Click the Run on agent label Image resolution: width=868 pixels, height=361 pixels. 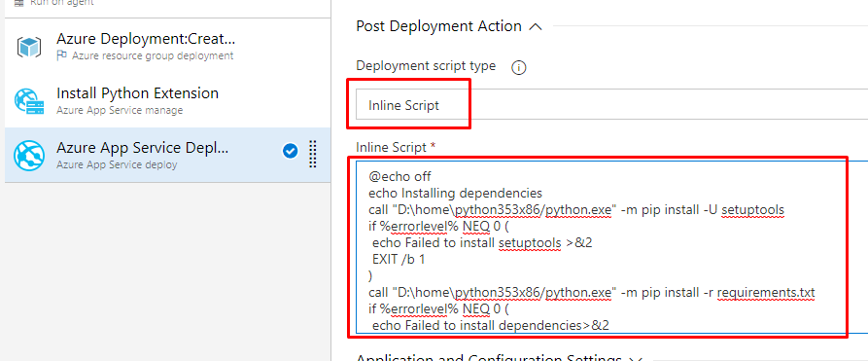tap(61, 3)
